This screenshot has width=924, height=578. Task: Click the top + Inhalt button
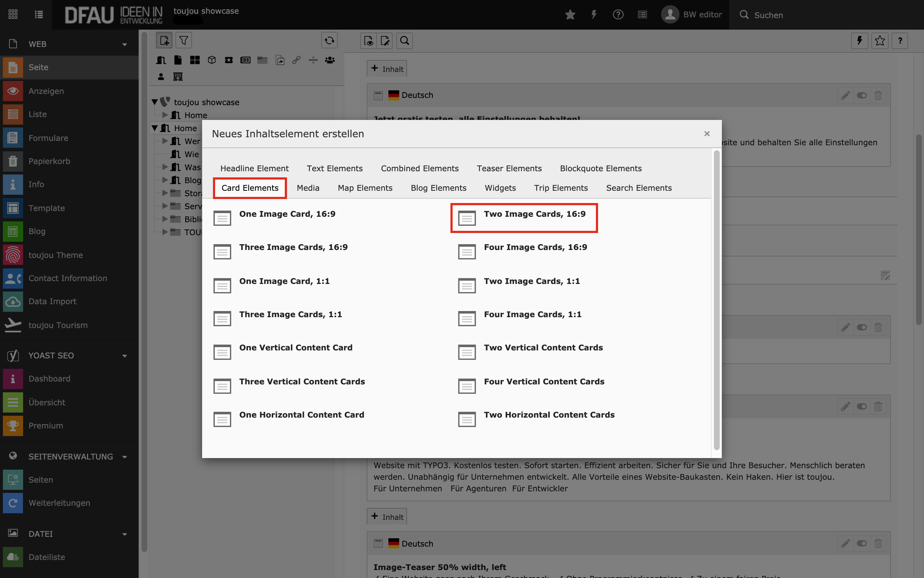pos(387,68)
